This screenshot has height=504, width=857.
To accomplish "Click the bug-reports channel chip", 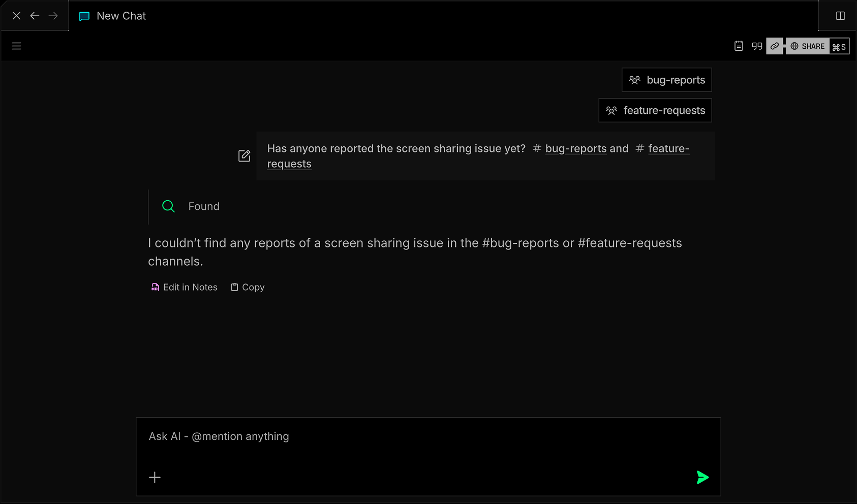I will tap(666, 80).
